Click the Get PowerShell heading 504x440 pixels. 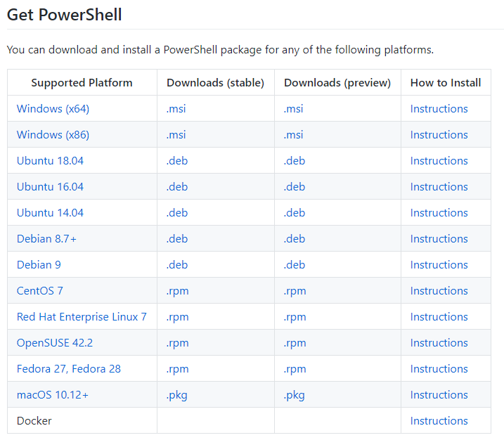[x=64, y=15]
